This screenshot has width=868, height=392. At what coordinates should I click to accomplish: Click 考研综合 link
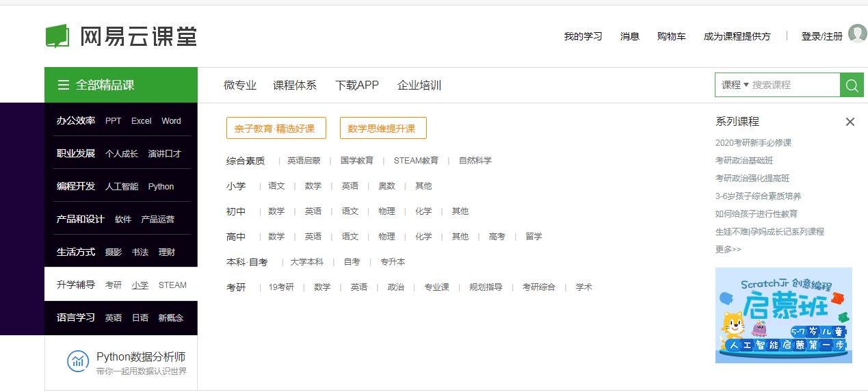[539, 287]
